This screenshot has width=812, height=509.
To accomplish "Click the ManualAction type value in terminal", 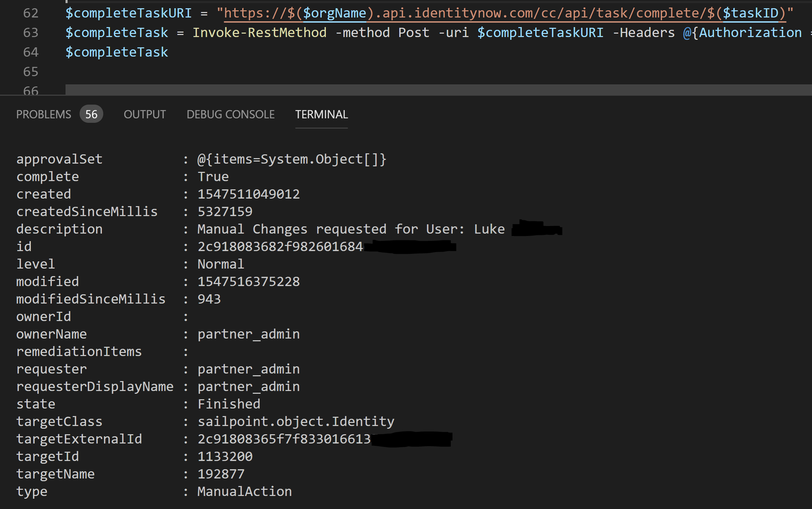I will pyautogui.click(x=245, y=492).
